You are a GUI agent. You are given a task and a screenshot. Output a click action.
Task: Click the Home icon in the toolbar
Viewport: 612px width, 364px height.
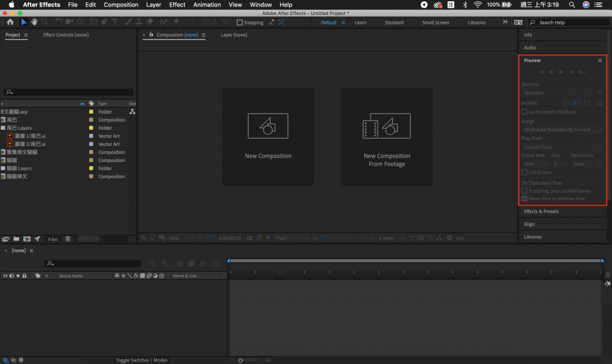10,22
